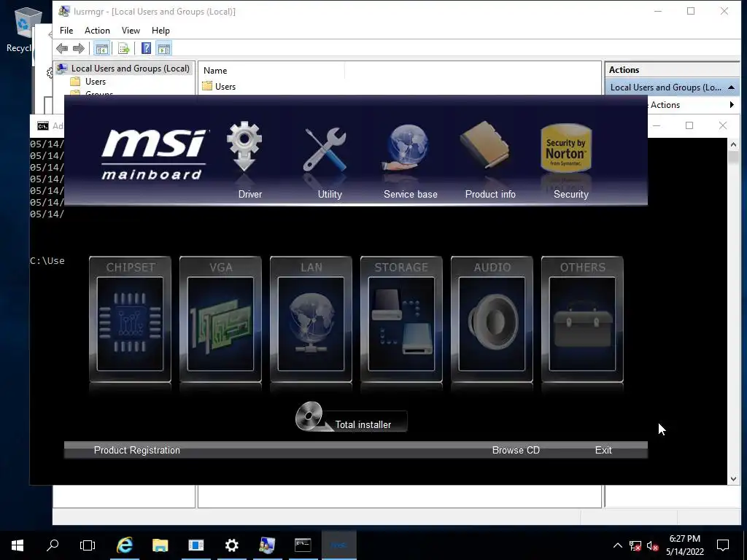Switch to lusrmgr taskbar icon
747x560 pixels.
(x=267, y=545)
